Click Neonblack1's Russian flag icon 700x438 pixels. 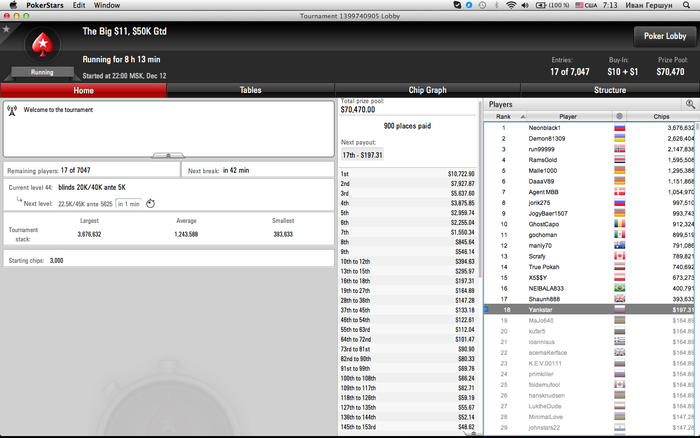619,128
